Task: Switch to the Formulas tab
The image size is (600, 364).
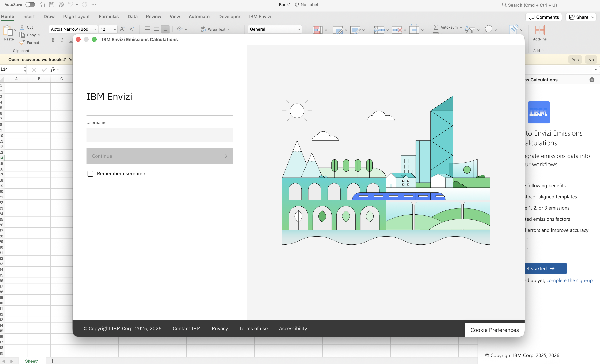Action: coord(109,17)
